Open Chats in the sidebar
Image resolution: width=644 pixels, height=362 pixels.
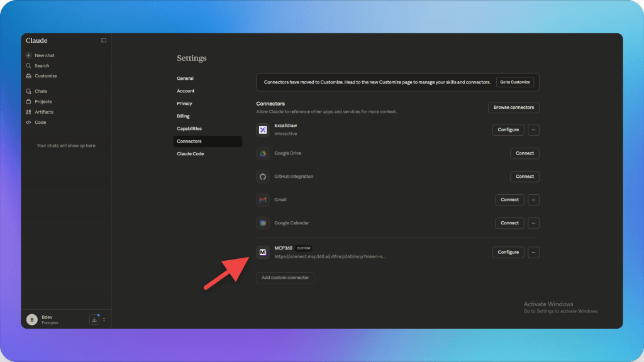click(x=41, y=91)
